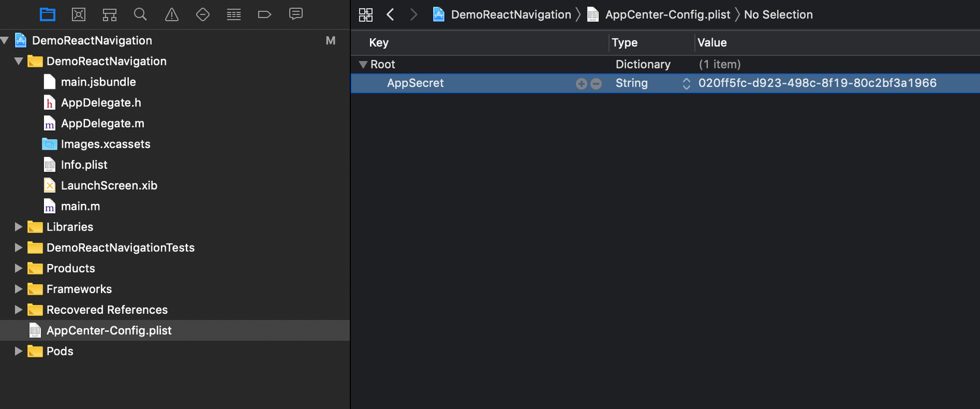
Task: Click AppCenter-Config.plist in the jump bar
Action: (x=667, y=15)
